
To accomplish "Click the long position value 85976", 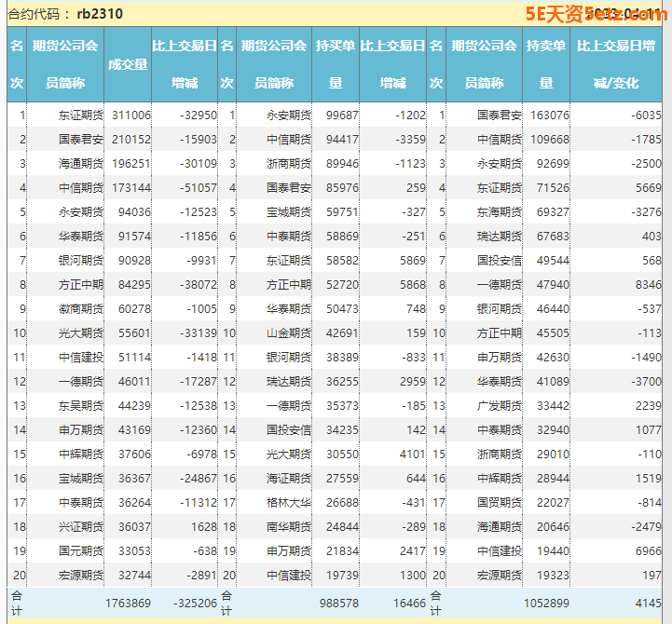I will [342, 187].
